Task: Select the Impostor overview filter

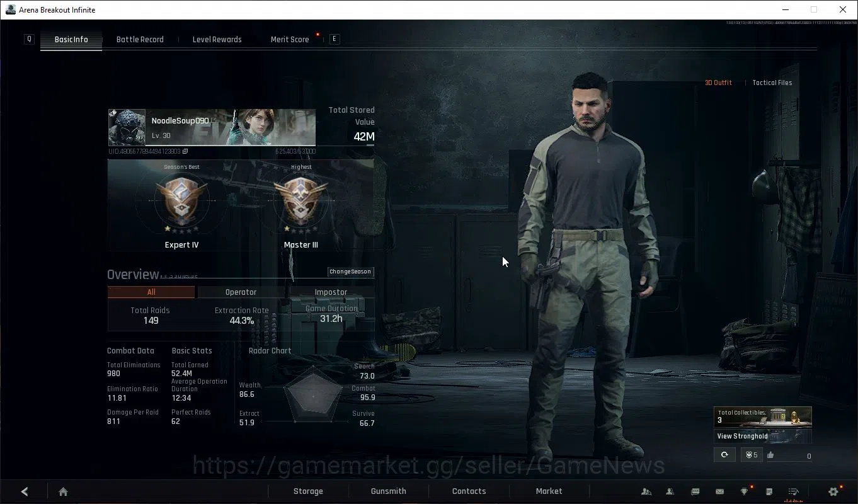Action: [331, 292]
